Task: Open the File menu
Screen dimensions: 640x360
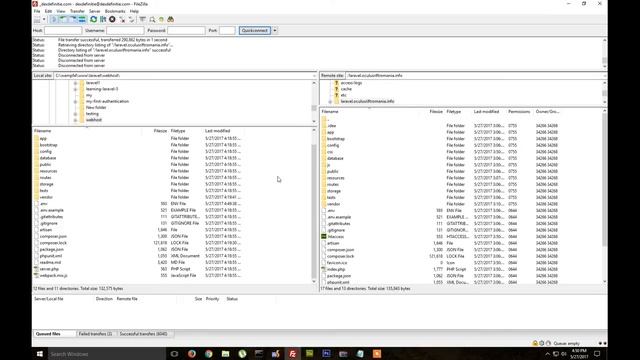Action: (37, 11)
